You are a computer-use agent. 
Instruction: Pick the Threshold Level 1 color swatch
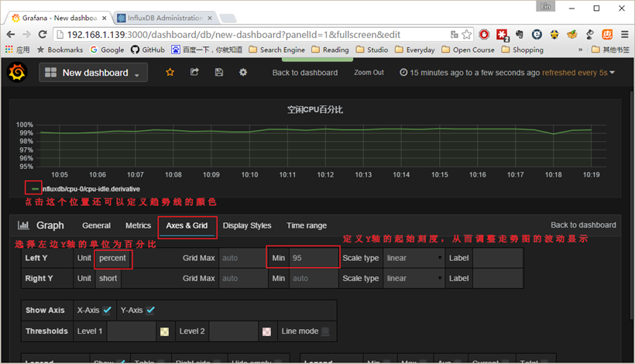[164, 331]
